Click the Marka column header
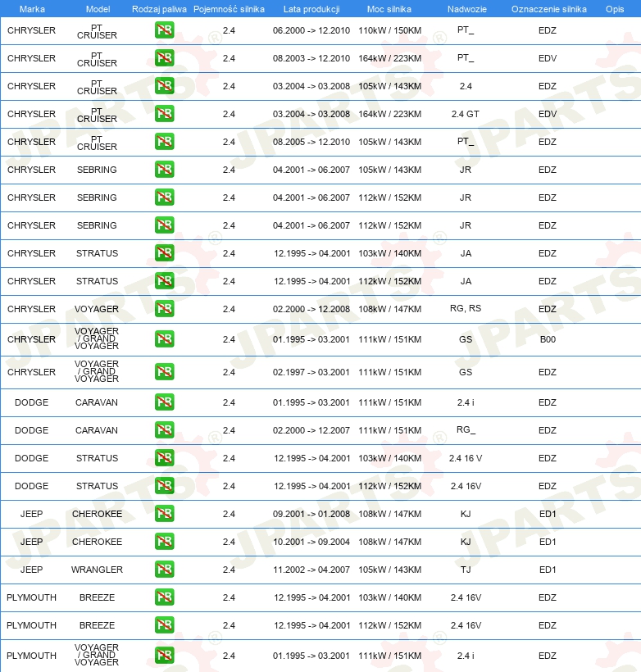The width and height of the screenshot is (641, 672). [x=32, y=9]
